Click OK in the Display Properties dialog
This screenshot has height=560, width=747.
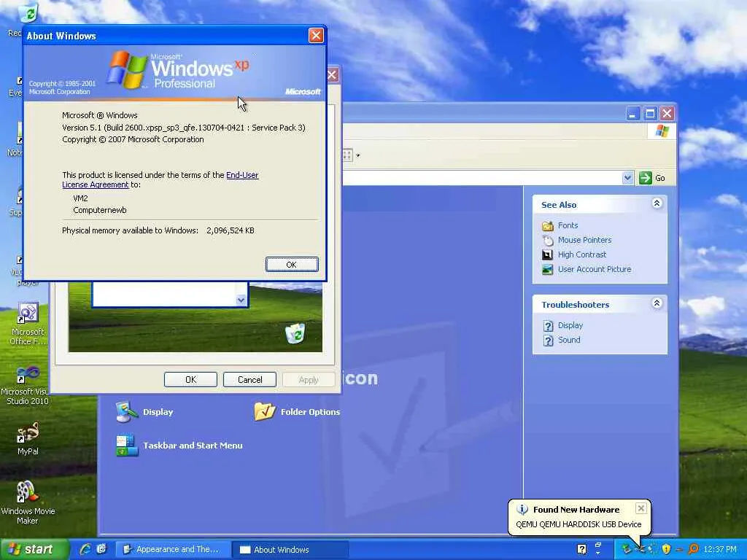click(x=190, y=379)
